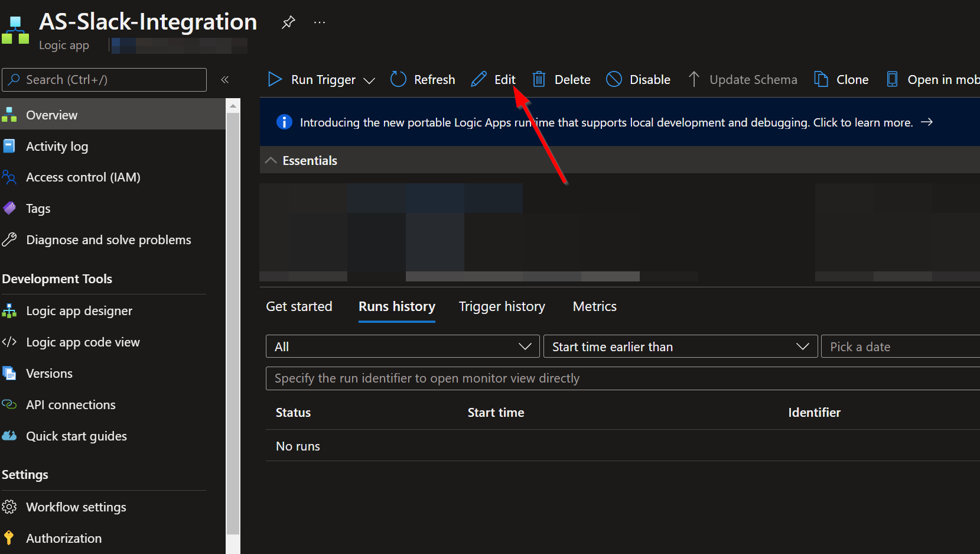Click the Versions icon

[x=9, y=373]
